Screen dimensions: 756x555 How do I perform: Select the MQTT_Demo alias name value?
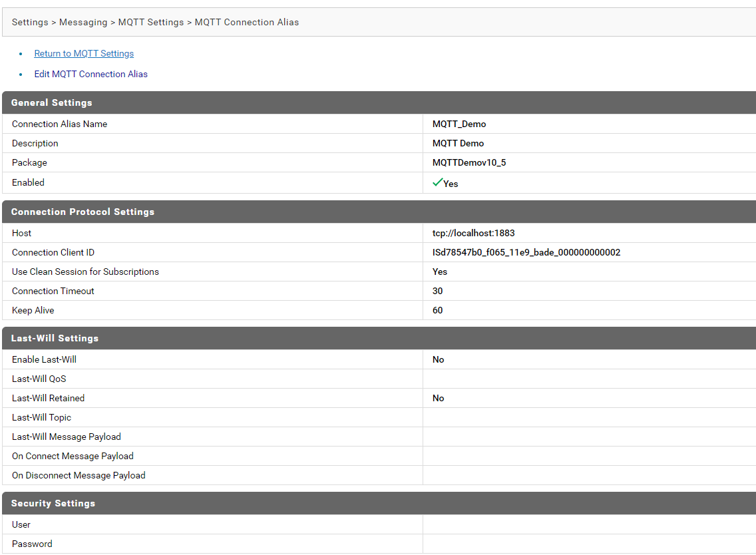459,124
